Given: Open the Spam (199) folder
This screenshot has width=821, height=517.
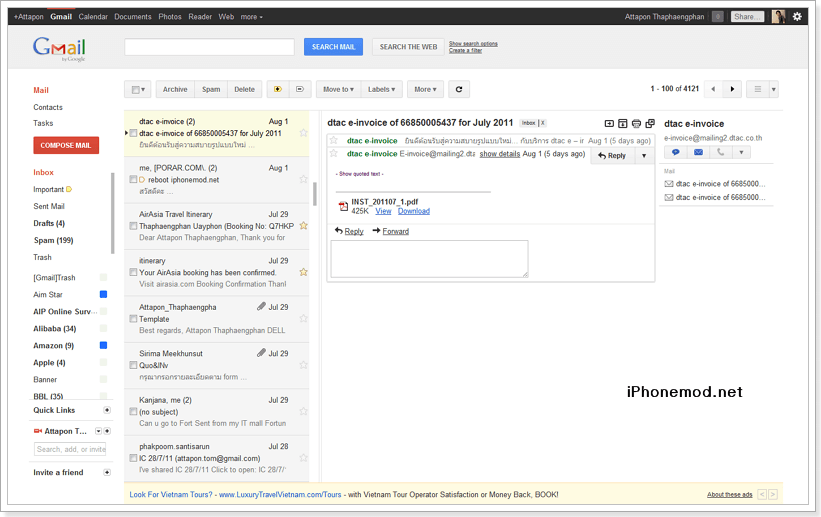Looking at the screenshot, I should click(53, 240).
